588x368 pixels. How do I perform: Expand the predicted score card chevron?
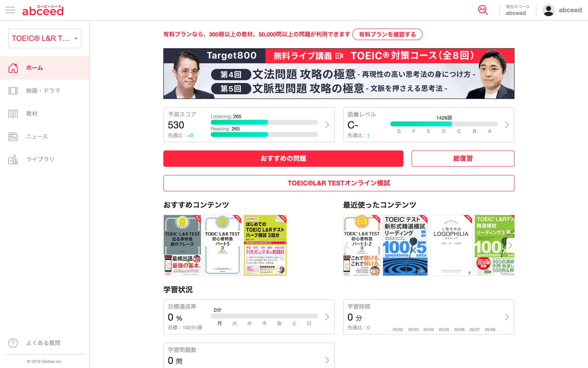pyautogui.click(x=327, y=125)
